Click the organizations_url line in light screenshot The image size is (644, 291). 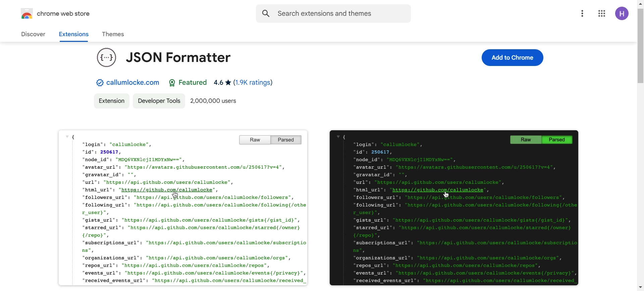point(186,258)
